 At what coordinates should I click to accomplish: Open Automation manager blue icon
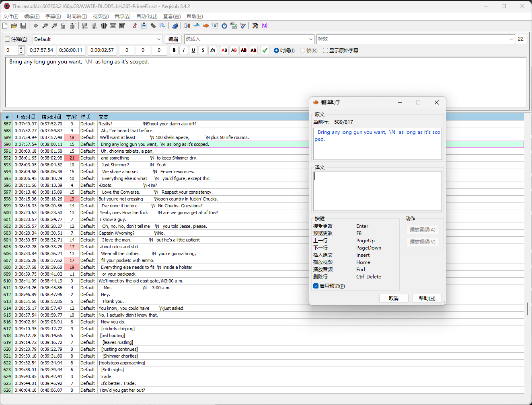(x=175, y=26)
